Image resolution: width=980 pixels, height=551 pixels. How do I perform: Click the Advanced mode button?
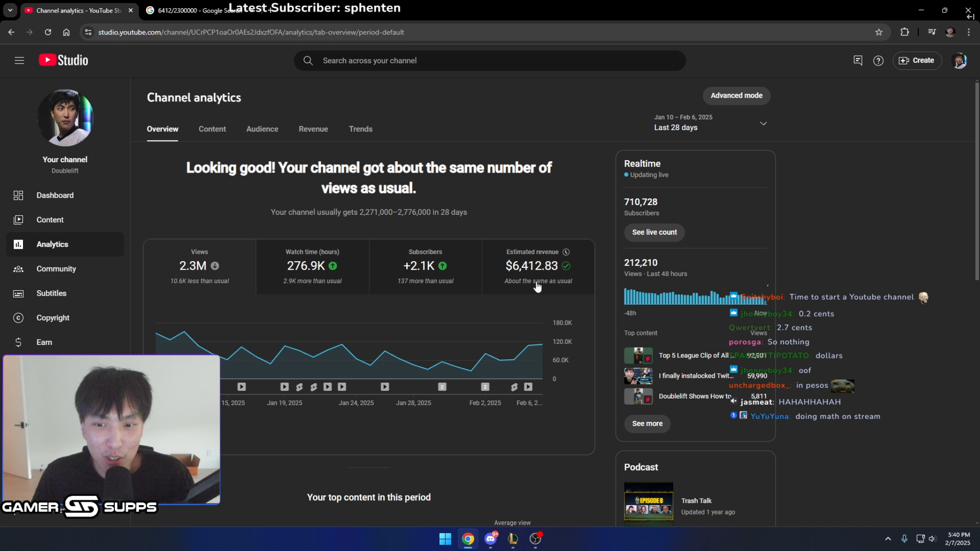pos(736,96)
